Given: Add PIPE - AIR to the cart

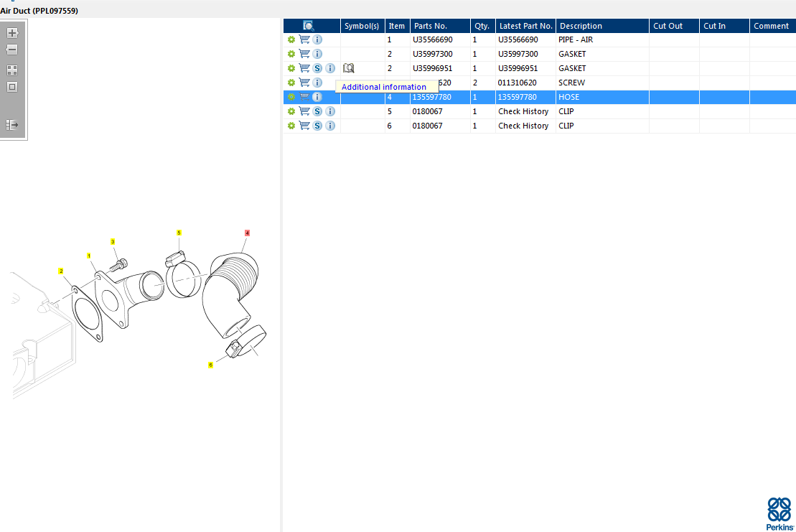Looking at the screenshot, I should pos(304,39).
